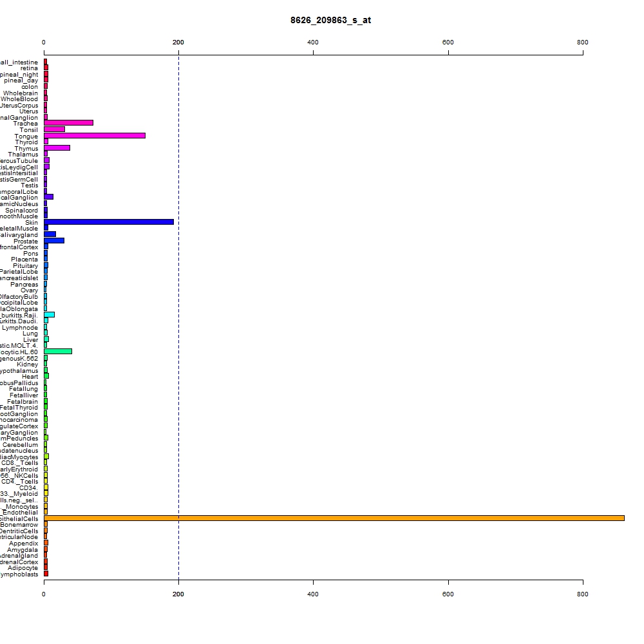
Task: Click the long orange EpithelialCells bar
Action: click(334, 518)
